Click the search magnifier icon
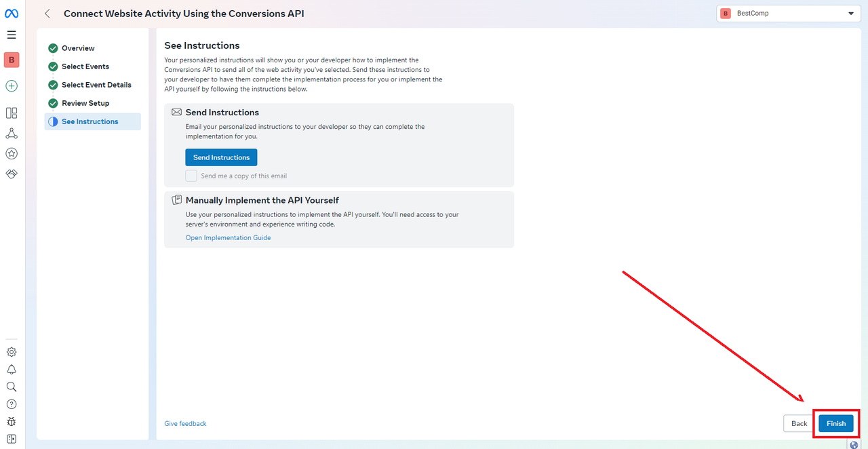868x449 pixels. 12,387
